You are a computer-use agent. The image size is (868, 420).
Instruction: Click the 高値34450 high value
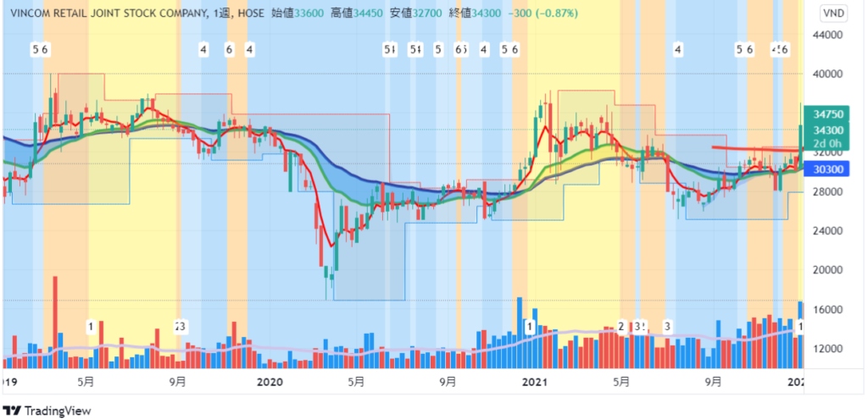(357, 13)
